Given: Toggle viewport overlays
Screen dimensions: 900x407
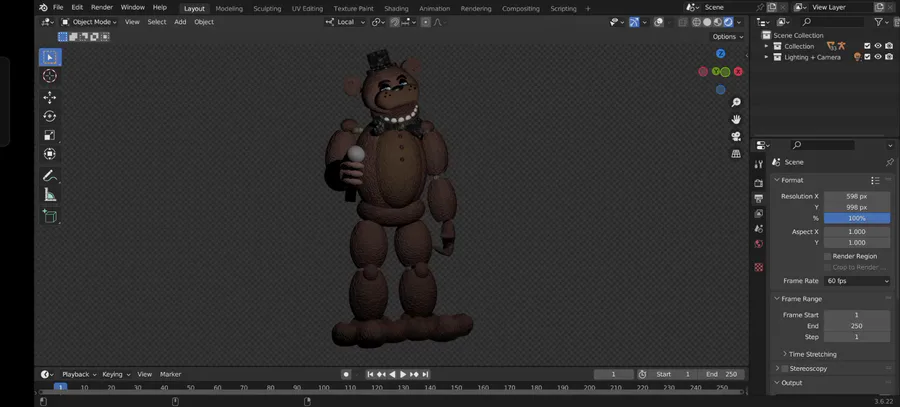Looking at the screenshot, I should [659, 22].
